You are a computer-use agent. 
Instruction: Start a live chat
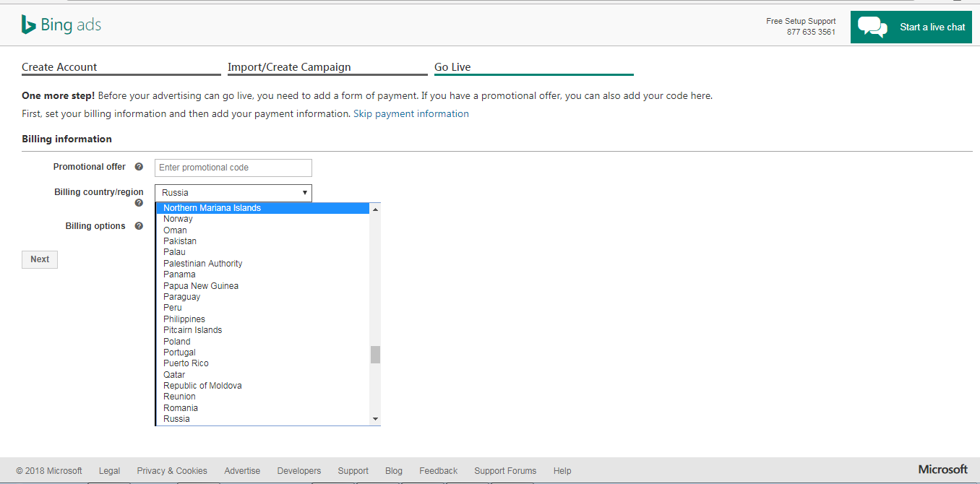[932, 27]
